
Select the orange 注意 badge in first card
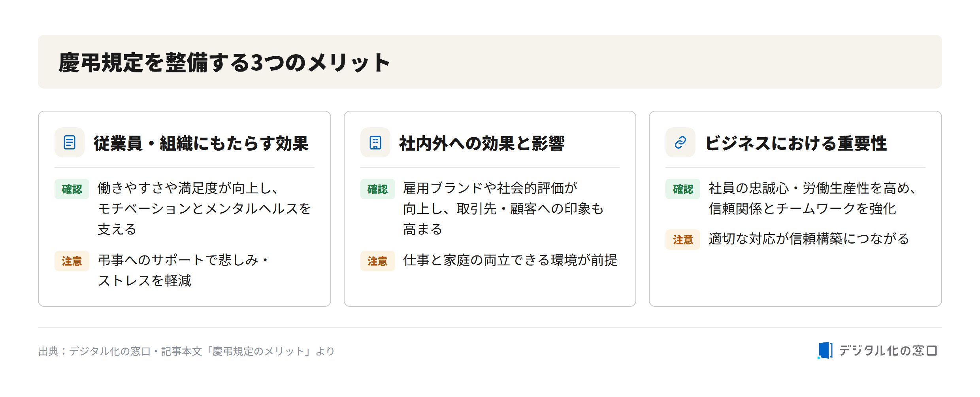(x=72, y=261)
